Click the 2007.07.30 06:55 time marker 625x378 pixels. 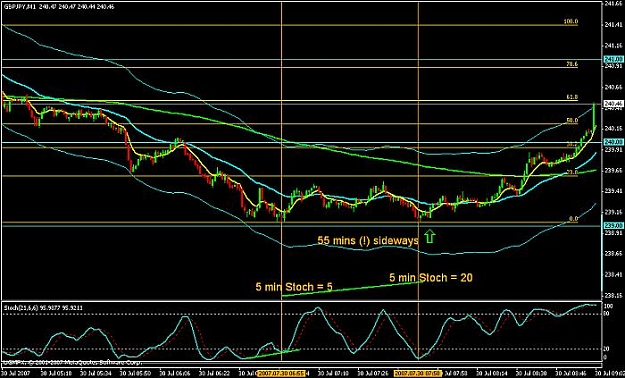[281, 374]
